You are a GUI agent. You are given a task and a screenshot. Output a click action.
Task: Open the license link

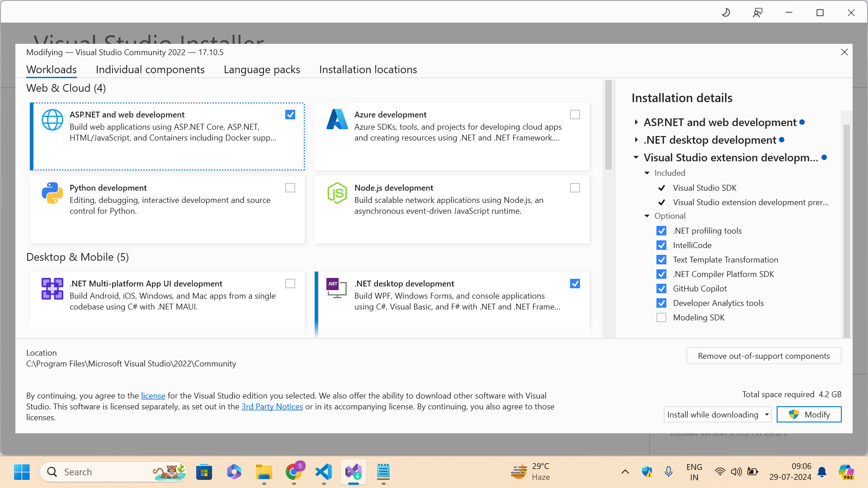click(153, 396)
